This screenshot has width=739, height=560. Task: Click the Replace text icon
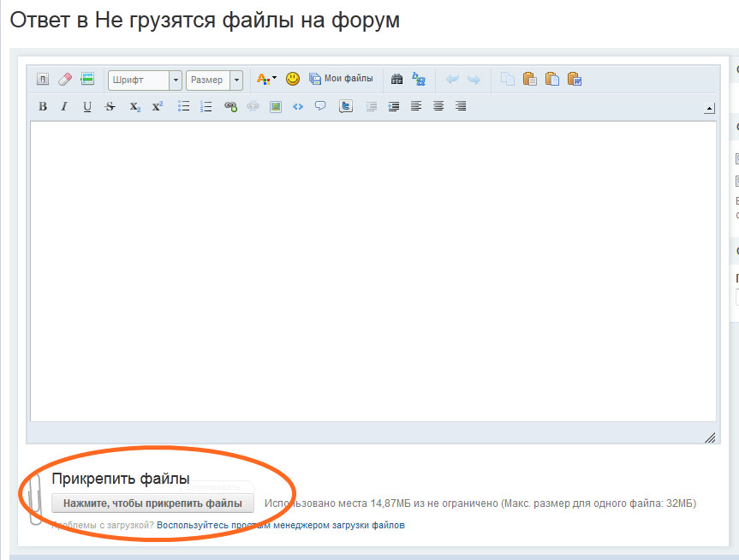419,79
